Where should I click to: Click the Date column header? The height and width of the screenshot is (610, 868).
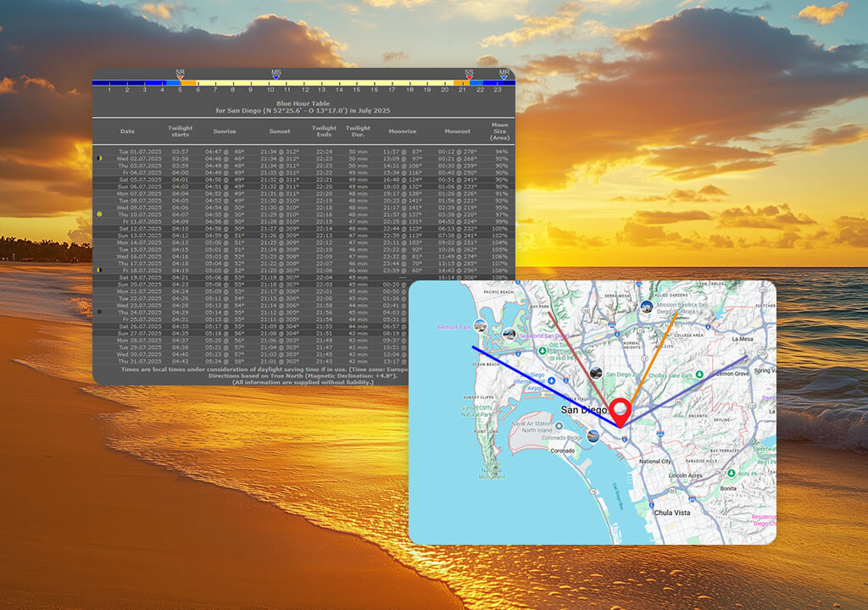click(127, 131)
